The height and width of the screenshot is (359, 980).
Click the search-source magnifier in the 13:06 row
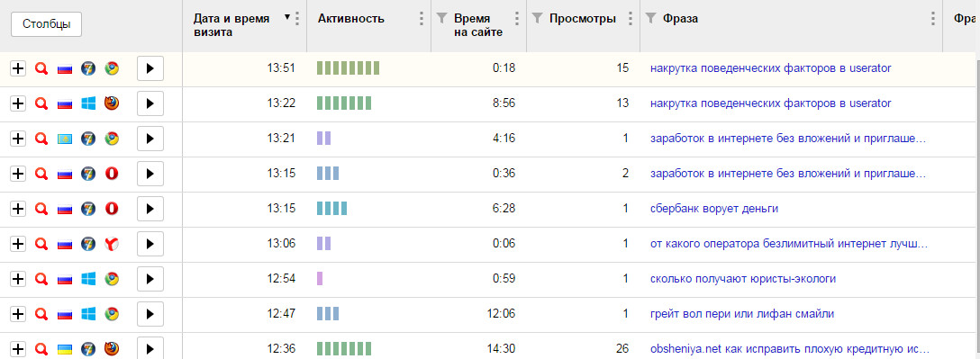[x=41, y=244]
